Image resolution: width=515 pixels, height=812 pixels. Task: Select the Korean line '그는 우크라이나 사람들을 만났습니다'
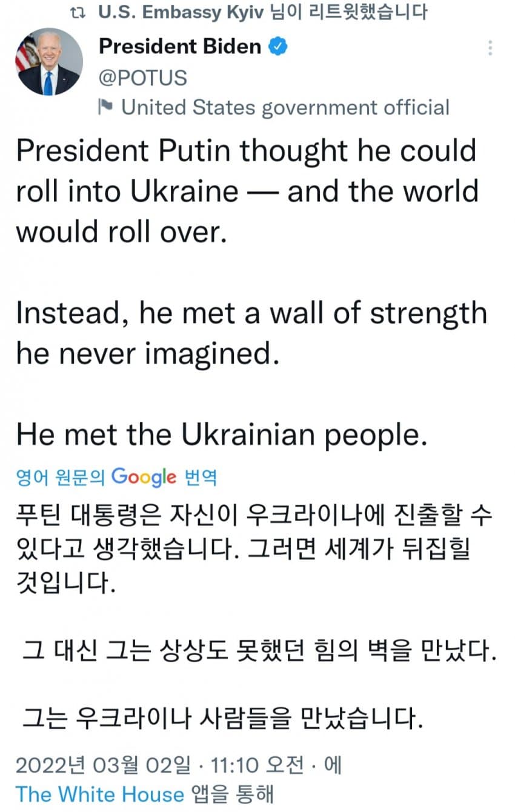click(x=222, y=719)
